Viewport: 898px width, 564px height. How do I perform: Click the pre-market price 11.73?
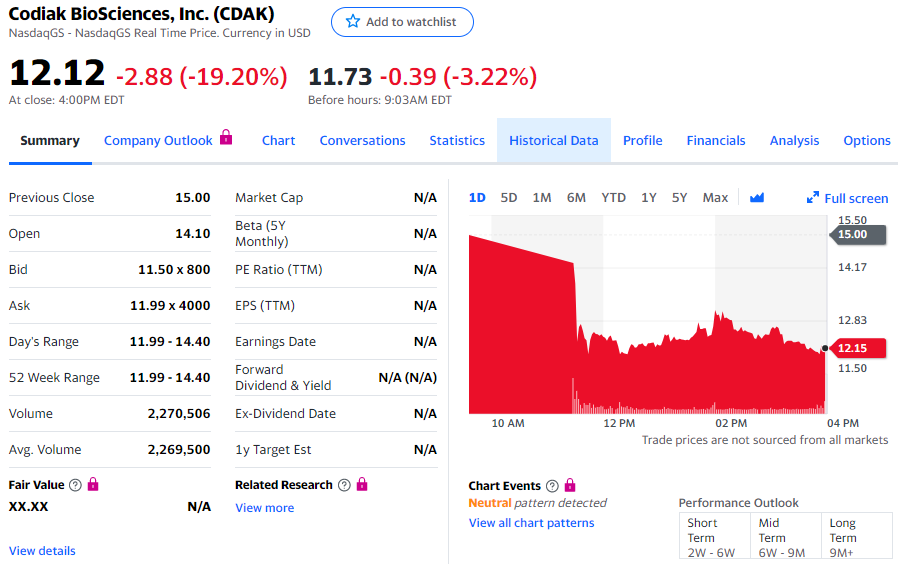point(340,77)
